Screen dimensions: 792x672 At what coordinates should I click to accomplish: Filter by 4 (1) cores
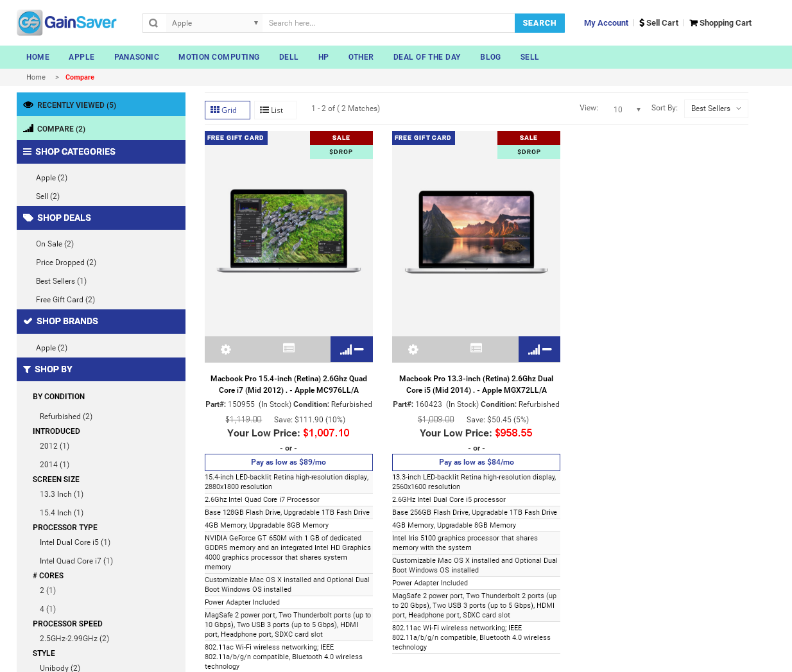(x=47, y=609)
